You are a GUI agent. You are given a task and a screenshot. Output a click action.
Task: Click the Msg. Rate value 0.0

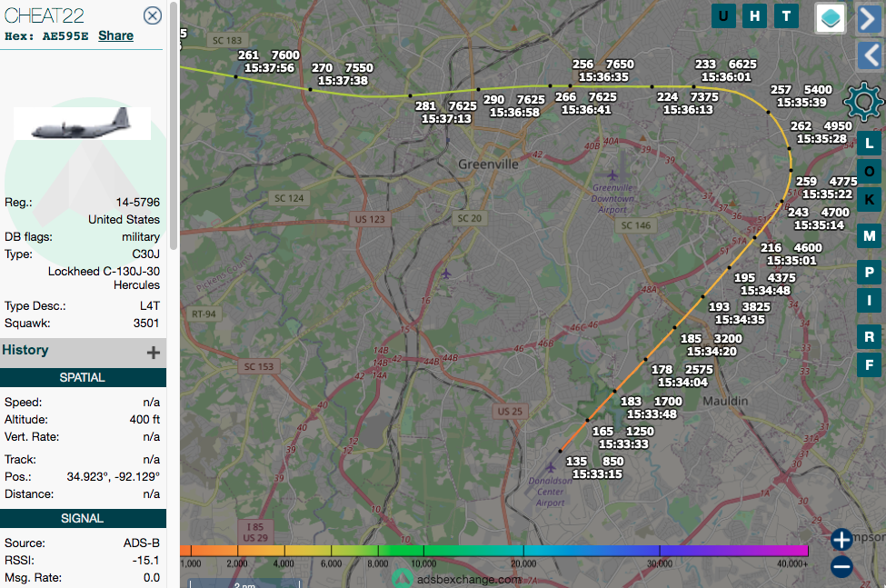point(152,578)
